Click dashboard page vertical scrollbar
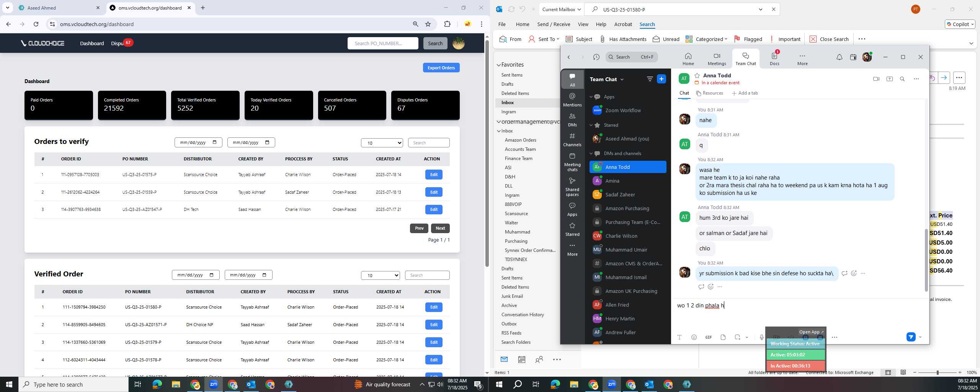 click(487, 153)
